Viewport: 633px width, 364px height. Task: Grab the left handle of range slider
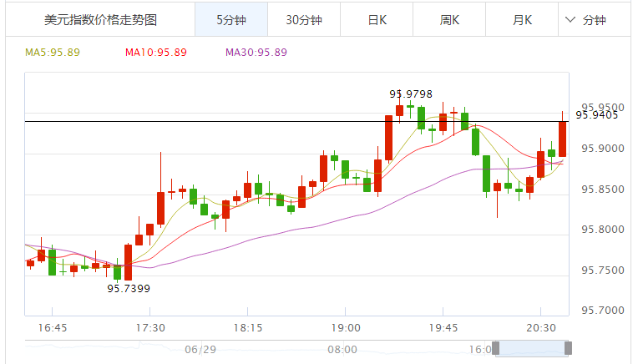[495, 348]
